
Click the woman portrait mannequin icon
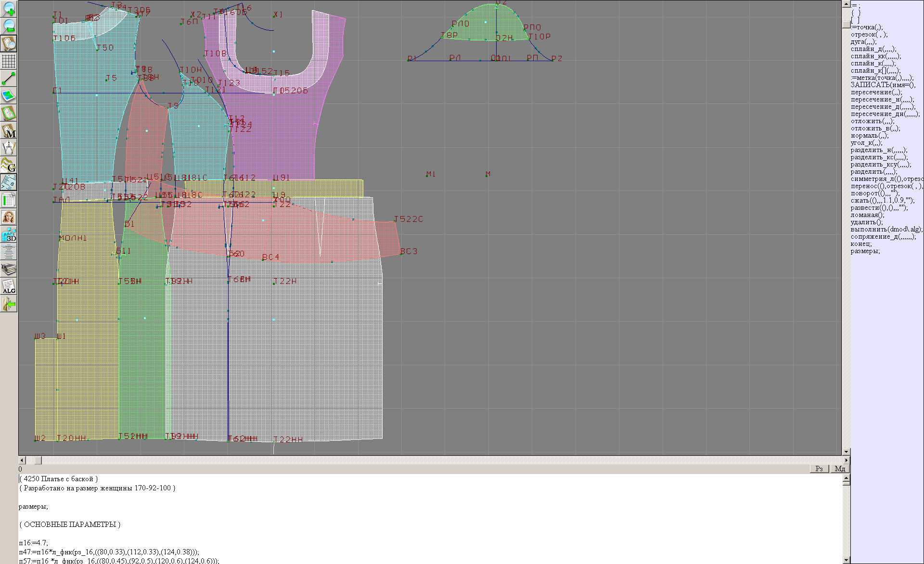click(9, 217)
